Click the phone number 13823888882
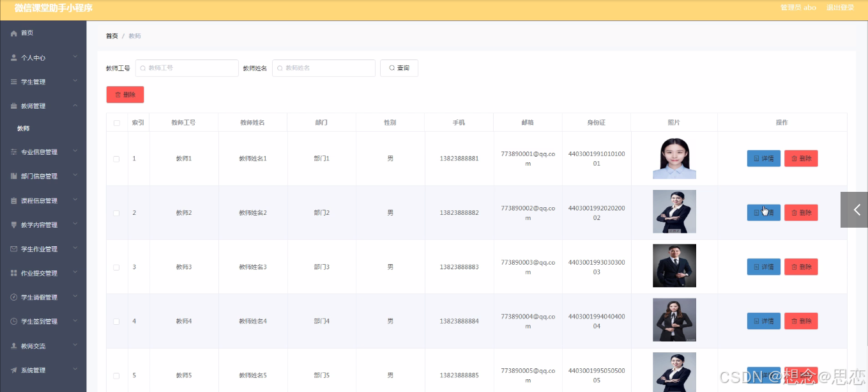868x392 pixels. (459, 213)
